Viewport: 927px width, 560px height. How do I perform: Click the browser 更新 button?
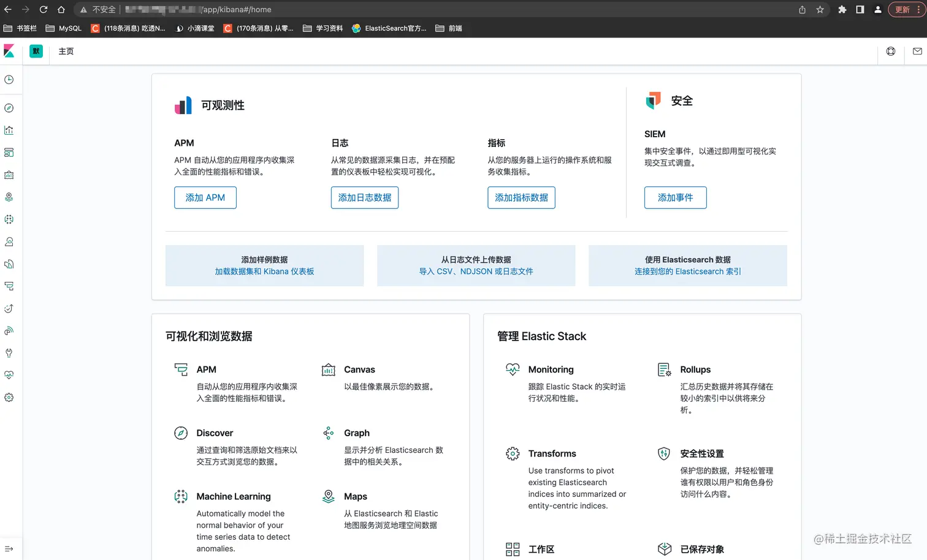click(x=907, y=9)
